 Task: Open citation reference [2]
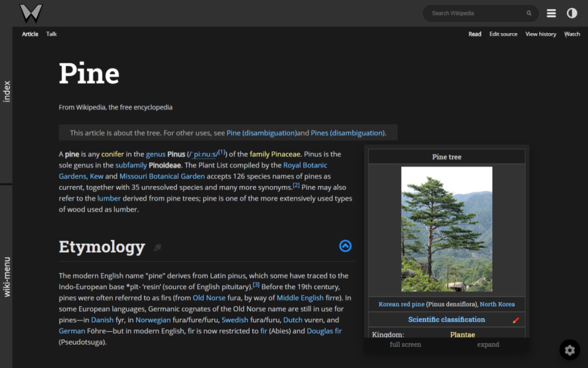[296, 185]
